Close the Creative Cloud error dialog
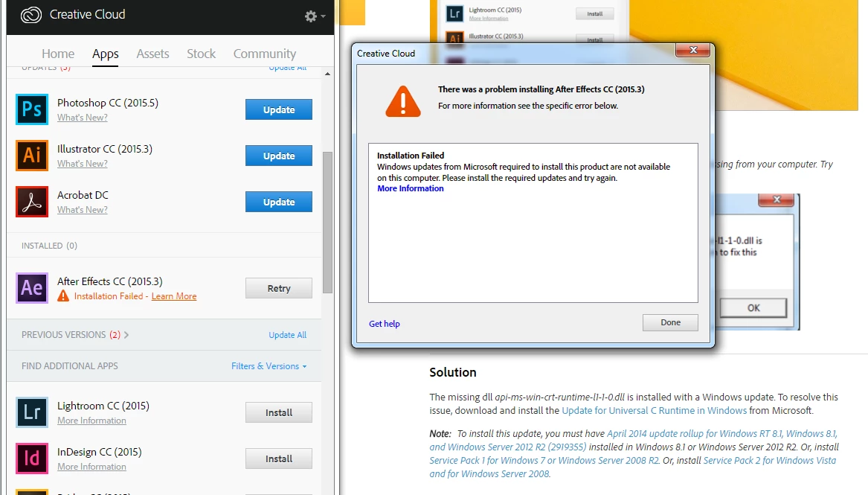 [x=693, y=50]
